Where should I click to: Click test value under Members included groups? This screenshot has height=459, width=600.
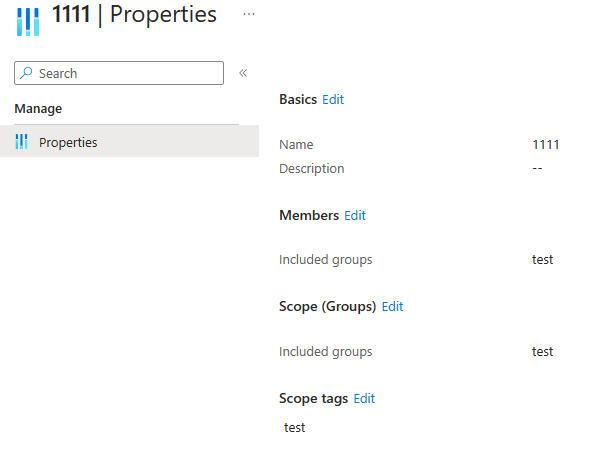(x=542, y=260)
